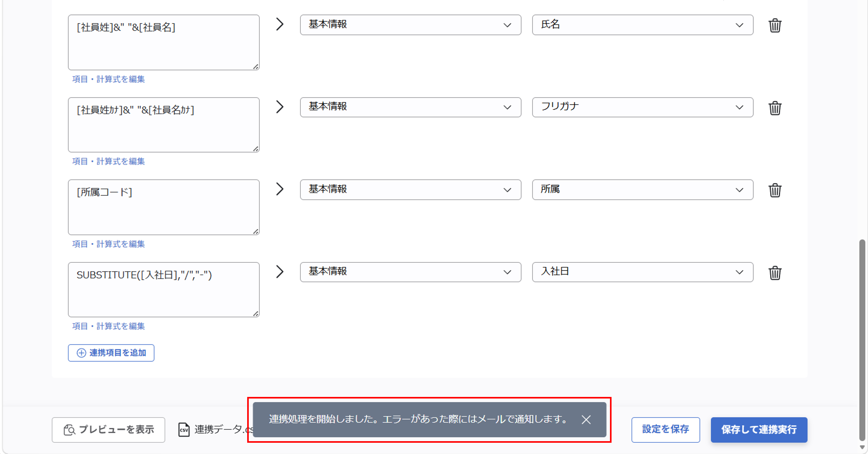
Task: Click 項目・計算式を編集 under the 社員姓 formula
Action: tap(108, 79)
